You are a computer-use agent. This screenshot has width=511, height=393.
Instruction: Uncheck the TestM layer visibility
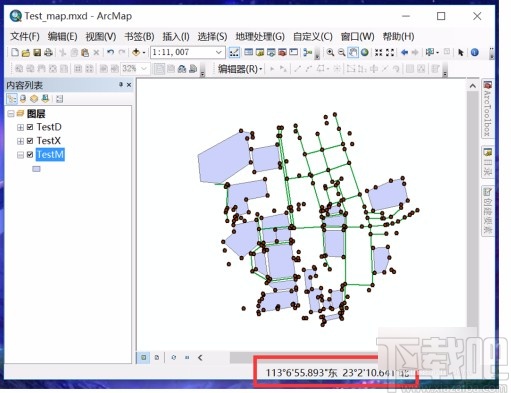[30, 154]
